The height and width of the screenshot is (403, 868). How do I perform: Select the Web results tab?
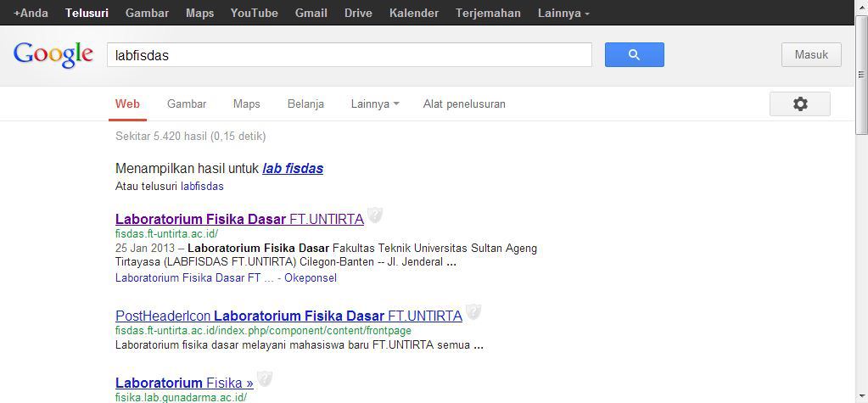tap(127, 104)
